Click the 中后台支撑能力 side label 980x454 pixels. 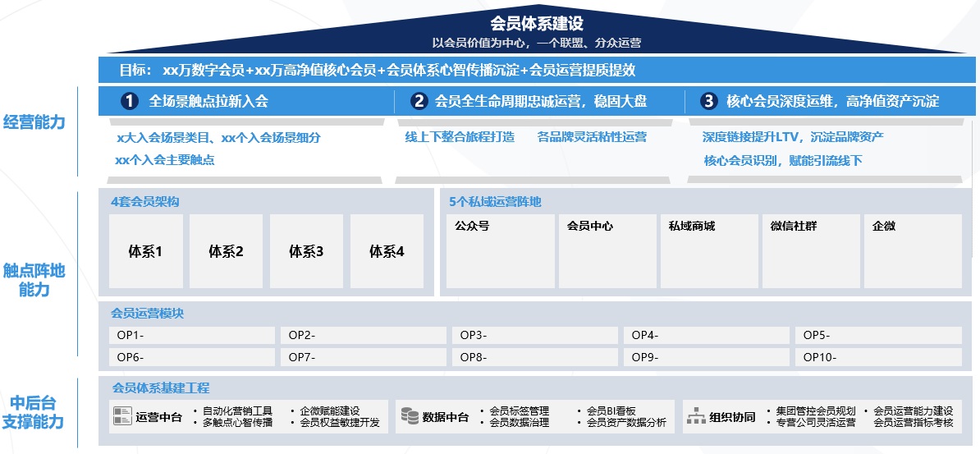coord(34,412)
